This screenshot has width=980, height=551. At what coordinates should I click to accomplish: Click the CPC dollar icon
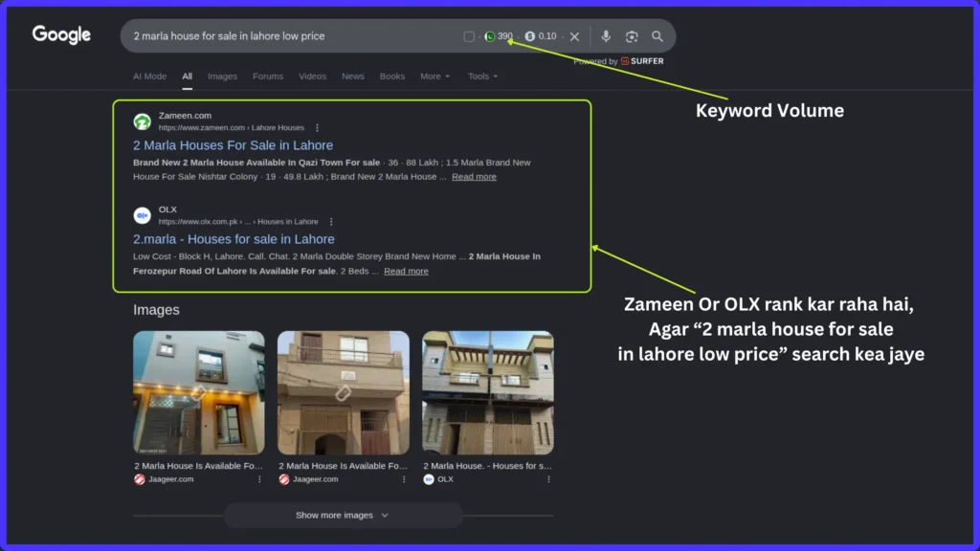[529, 36]
